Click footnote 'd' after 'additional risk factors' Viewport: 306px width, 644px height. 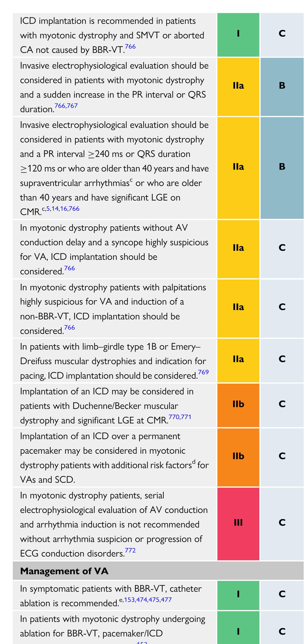194,462
